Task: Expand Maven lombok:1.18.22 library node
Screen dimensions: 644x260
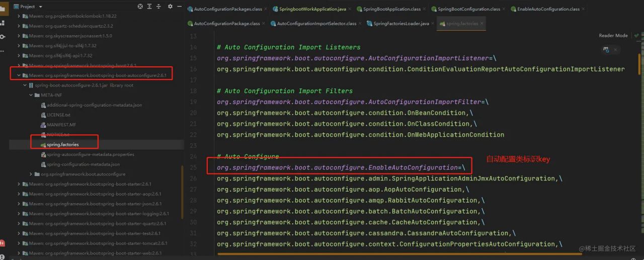Action: (19, 16)
